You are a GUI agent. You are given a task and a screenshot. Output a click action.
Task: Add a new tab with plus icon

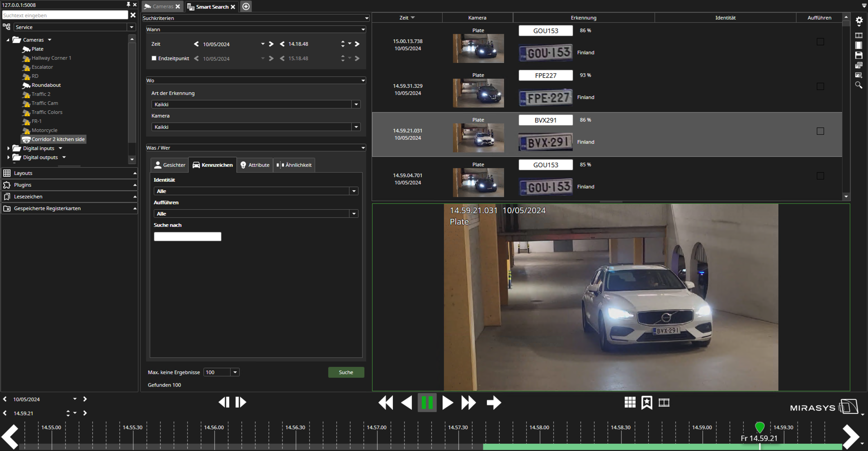pos(246,6)
